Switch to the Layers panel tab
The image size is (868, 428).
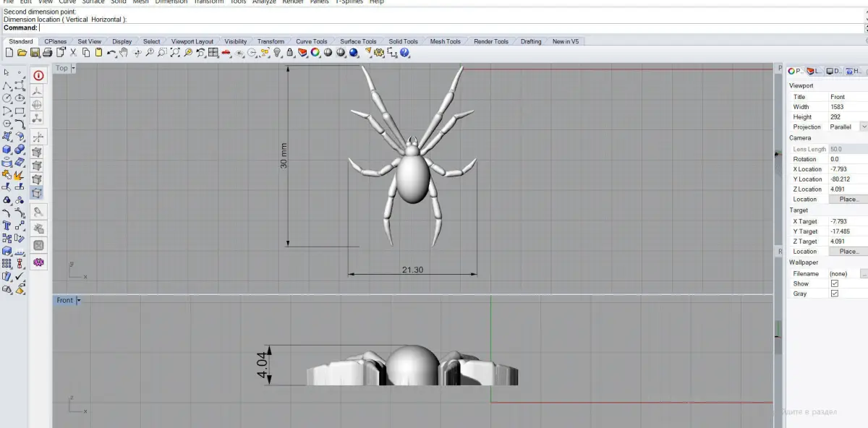pyautogui.click(x=814, y=71)
